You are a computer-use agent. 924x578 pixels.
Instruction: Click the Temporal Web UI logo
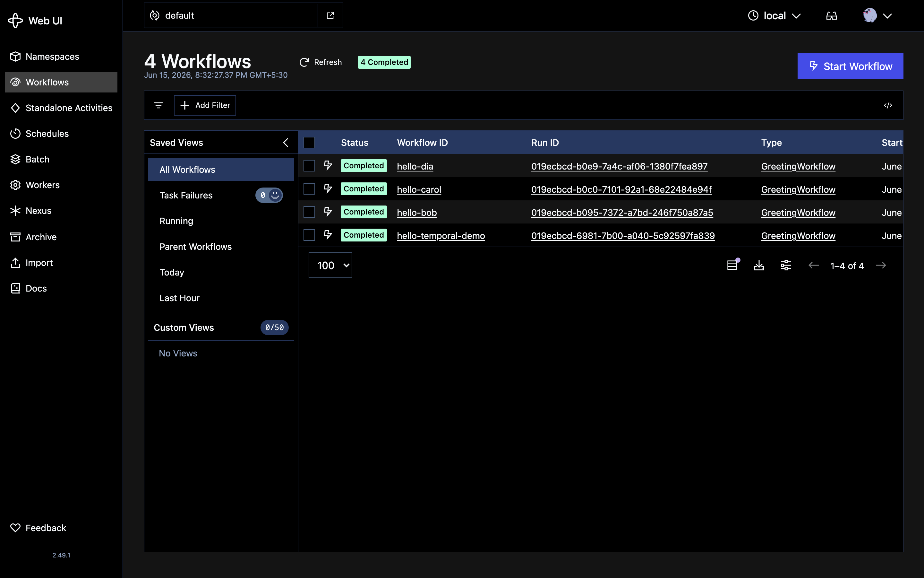(15, 21)
